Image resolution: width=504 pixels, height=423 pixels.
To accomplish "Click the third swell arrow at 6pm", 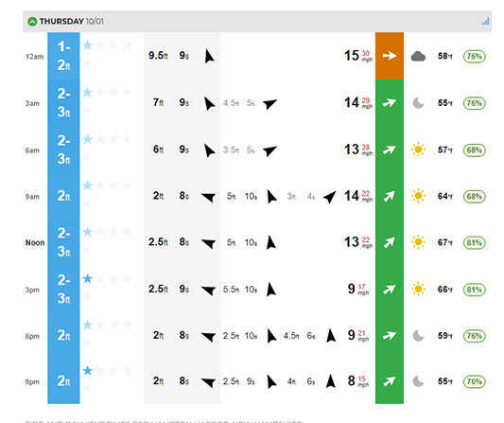I will click(x=331, y=336).
